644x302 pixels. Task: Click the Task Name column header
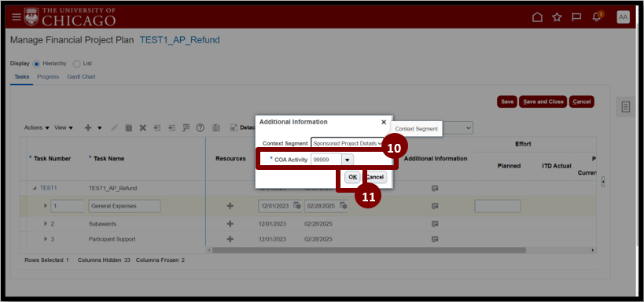pos(109,159)
